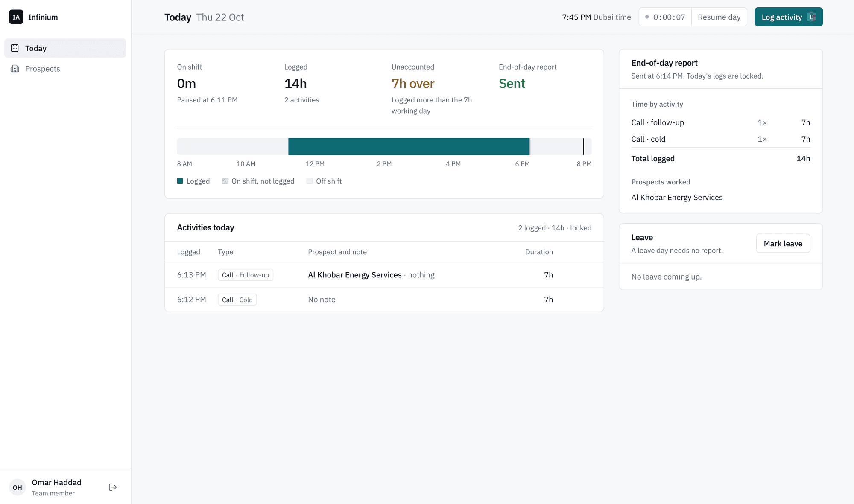The width and height of the screenshot is (854, 504).
Task: Click the Log activity button
Action: point(789,17)
